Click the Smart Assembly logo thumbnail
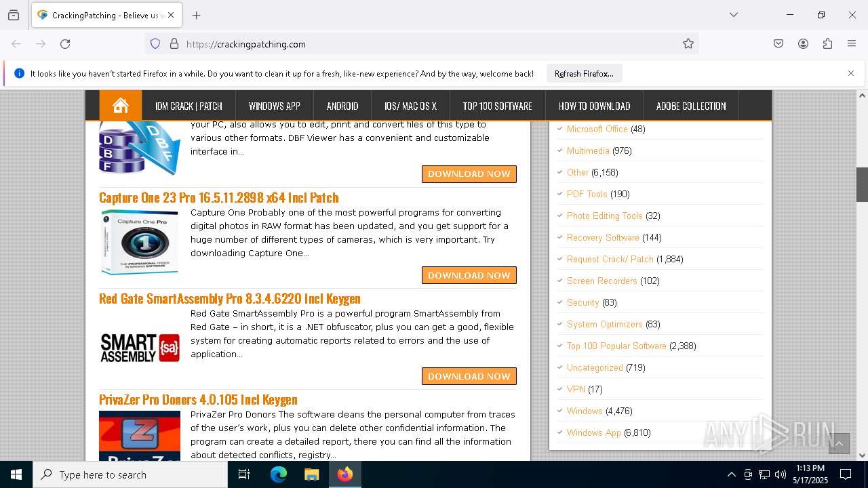Viewport: 868px width, 488px height. (140, 347)
